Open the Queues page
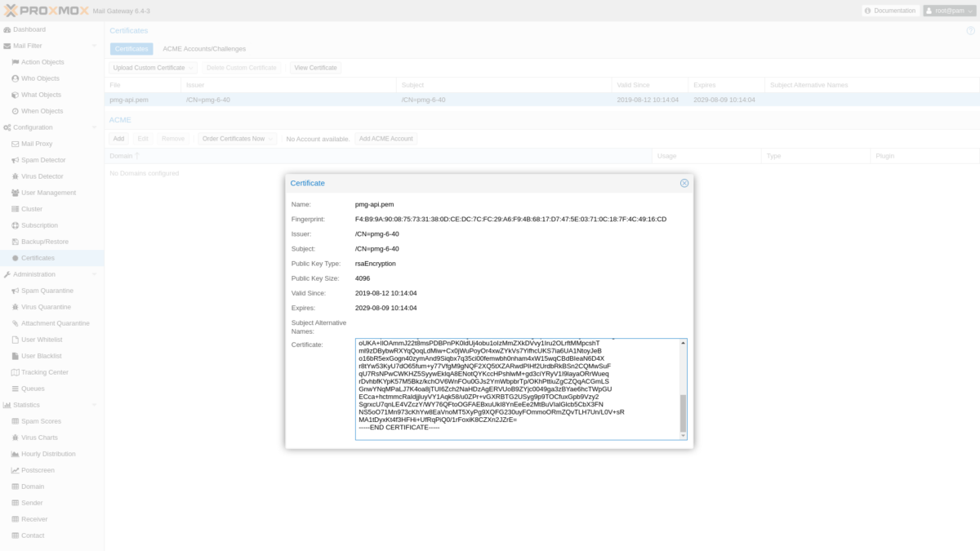 tap(34, 388)
